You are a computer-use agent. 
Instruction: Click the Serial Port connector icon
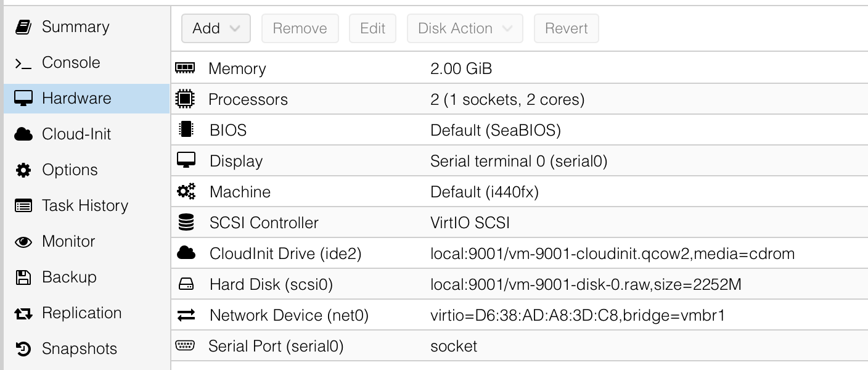point(185,345)
